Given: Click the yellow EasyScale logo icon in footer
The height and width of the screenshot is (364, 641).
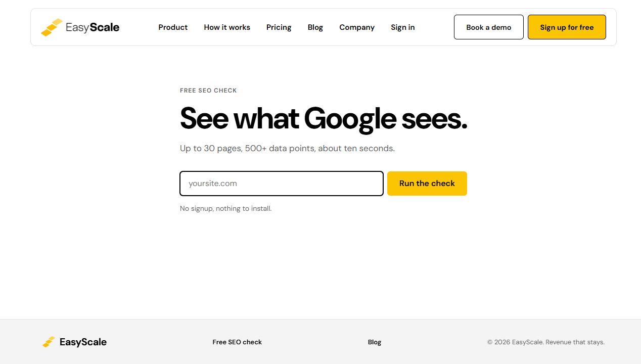Looking at the screenshot, I should 49,342.
